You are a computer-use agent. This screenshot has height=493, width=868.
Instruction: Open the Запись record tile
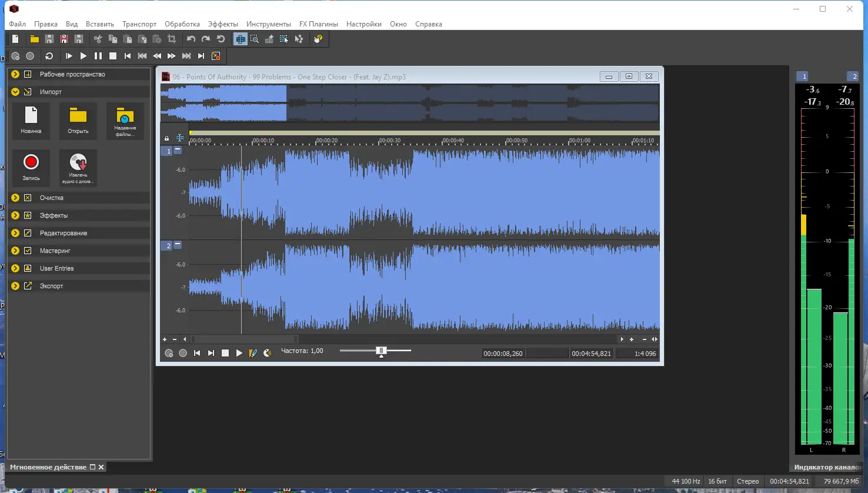31,168
